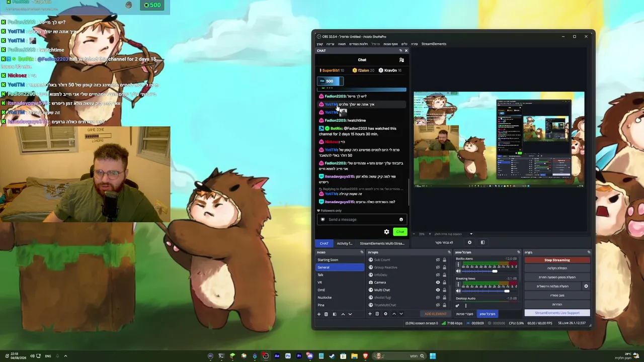Show the shotlist fugi source
Screen dimensions: 644x362
438,298
